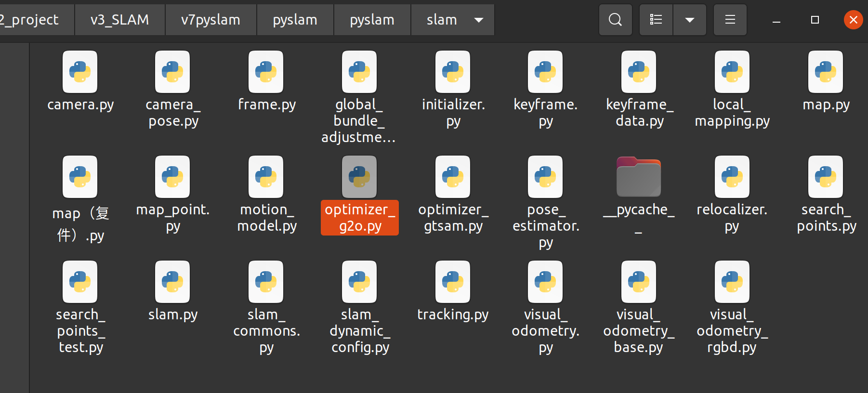
Task: Go to the second pyslam path segment
Action: coord(372,20)
